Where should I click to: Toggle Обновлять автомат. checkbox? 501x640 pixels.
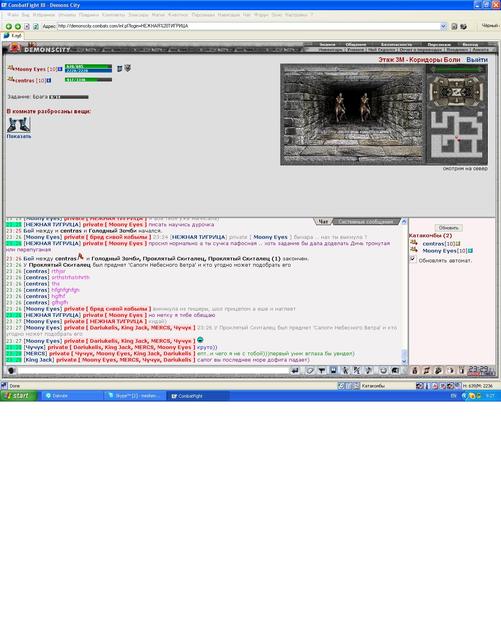(413, 260)
